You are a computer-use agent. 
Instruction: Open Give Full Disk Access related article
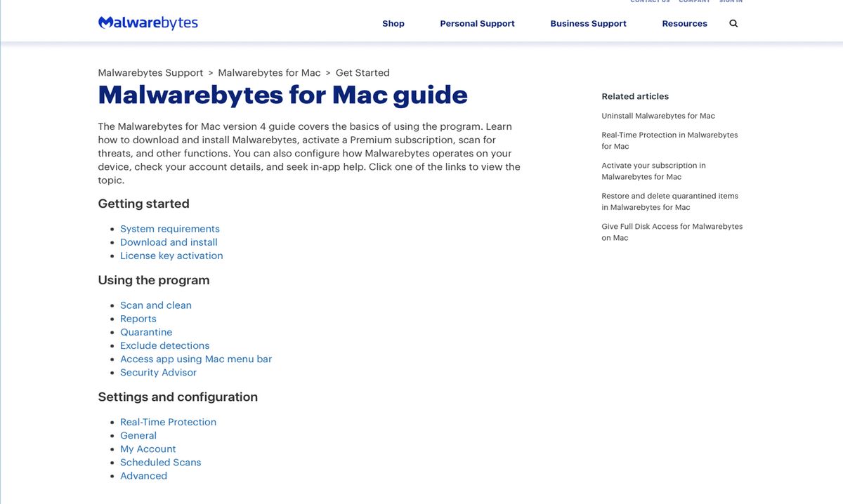tap(672, 232)
